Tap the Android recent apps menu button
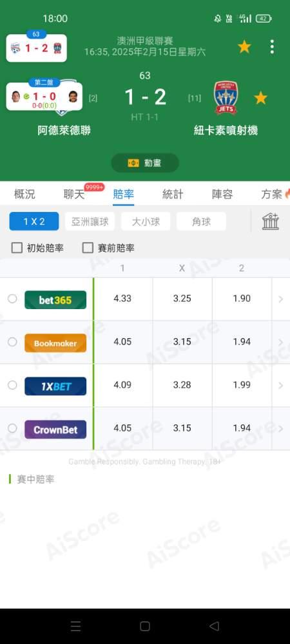The image size is (290, 644). pos(75,627)
